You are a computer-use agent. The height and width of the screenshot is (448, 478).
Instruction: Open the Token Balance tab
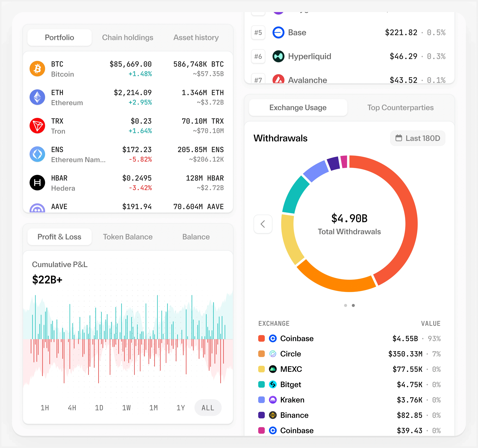coord(128,237)
